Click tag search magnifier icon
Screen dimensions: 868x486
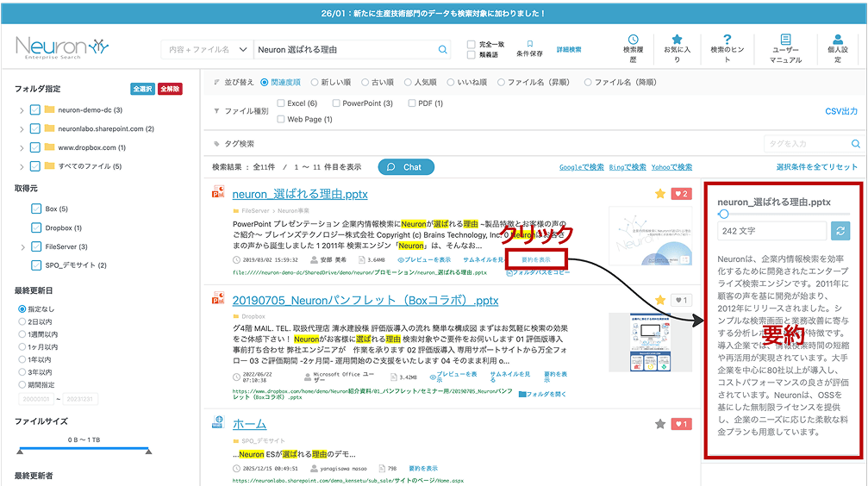point(855,144)
